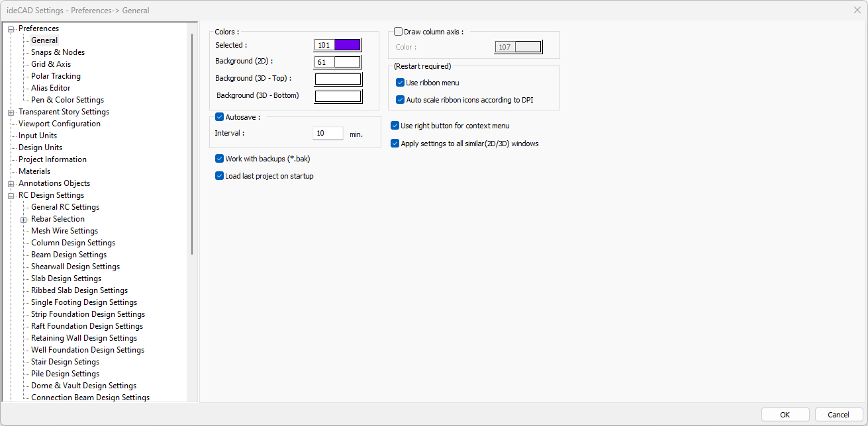Open Single Footing Design Settings
This screenshot has height=426, width=868.
(84, 302)
